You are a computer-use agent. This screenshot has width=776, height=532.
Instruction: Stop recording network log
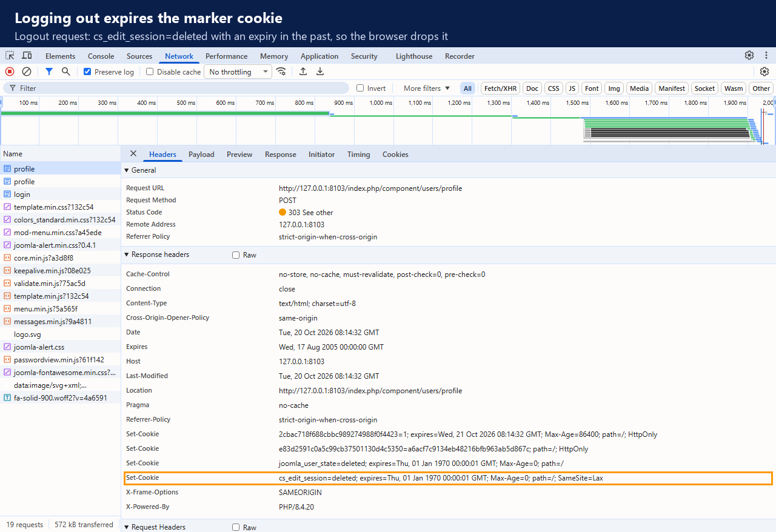[x=10, y=71]
